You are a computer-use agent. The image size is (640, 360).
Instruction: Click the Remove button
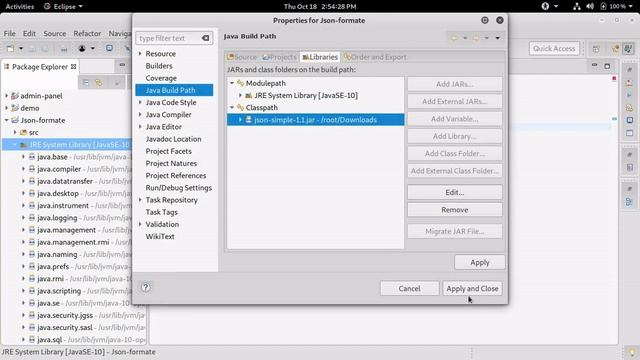[x=455, y=210]
